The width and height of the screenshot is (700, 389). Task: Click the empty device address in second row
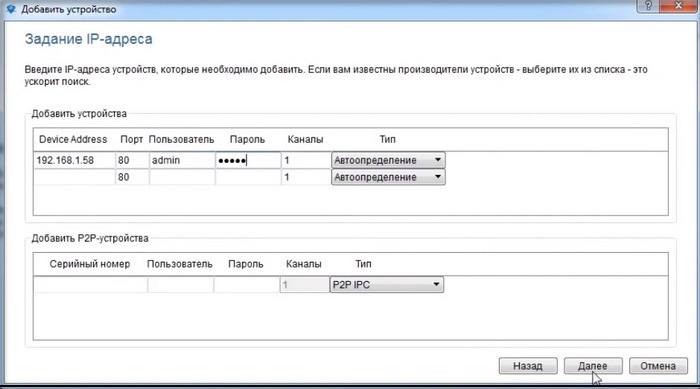click(x=75, y=177)
